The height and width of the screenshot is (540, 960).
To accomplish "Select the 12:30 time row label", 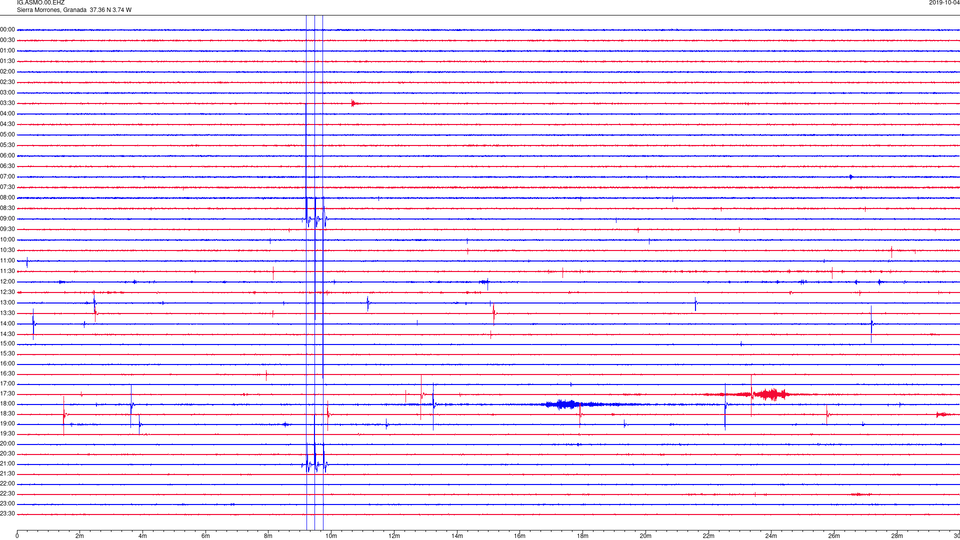I will click(x=7, y=292).
